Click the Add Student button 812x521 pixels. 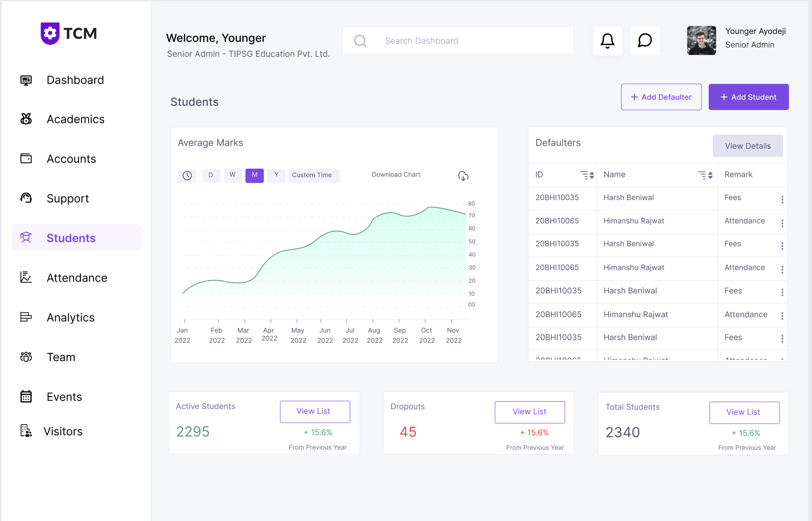748,97
